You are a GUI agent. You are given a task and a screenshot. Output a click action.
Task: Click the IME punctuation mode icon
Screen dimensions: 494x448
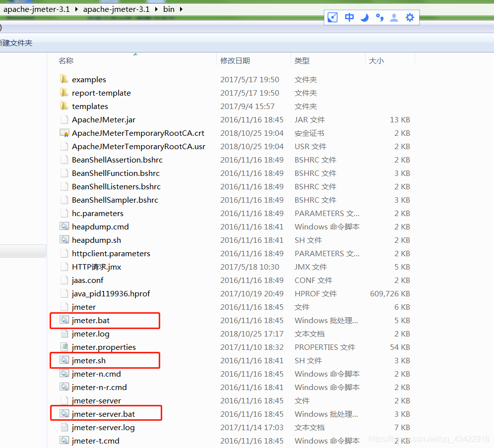(379, 18)
